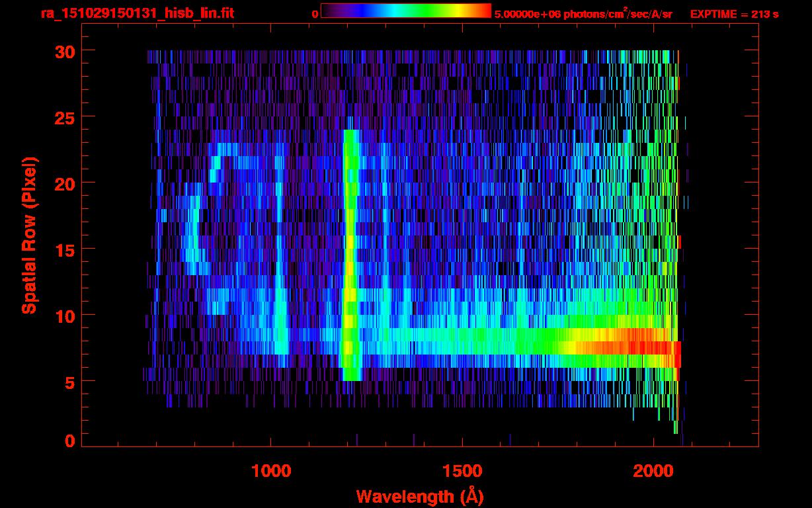The width and height of the screenshot is (812, 508).
Task: Click the color bar minimum label 0
Action: pos(315,14)
